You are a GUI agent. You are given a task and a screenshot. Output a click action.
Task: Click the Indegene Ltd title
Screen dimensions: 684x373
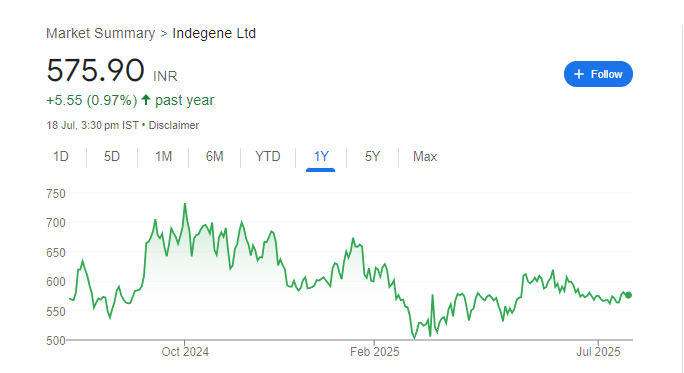(x=214, y=33)
